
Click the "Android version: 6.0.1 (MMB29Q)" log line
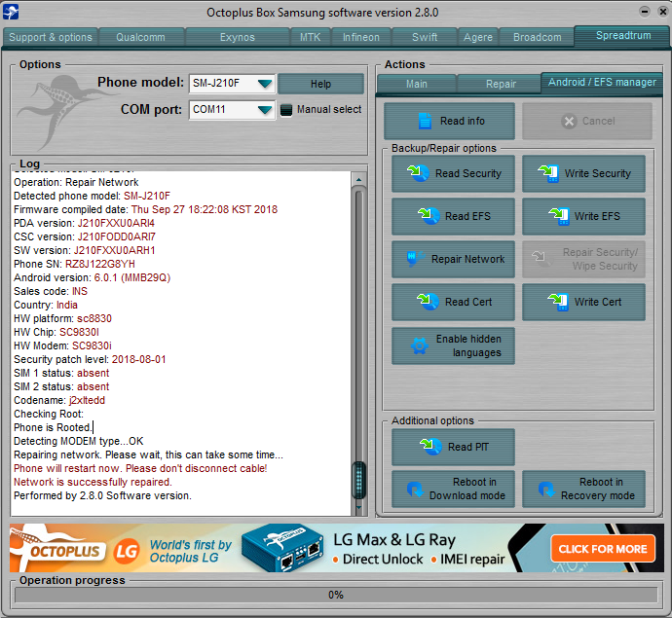(x=93, y=277)
